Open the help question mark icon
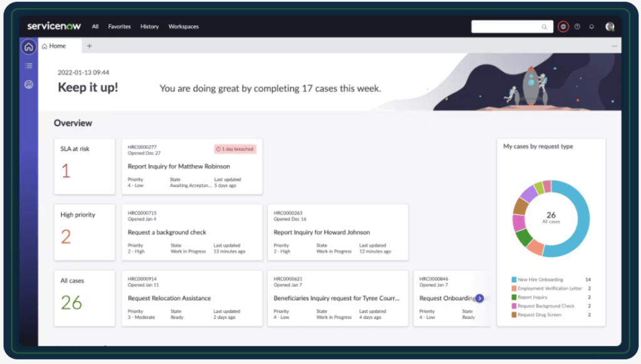641x364 pixels. pos(577,26)
